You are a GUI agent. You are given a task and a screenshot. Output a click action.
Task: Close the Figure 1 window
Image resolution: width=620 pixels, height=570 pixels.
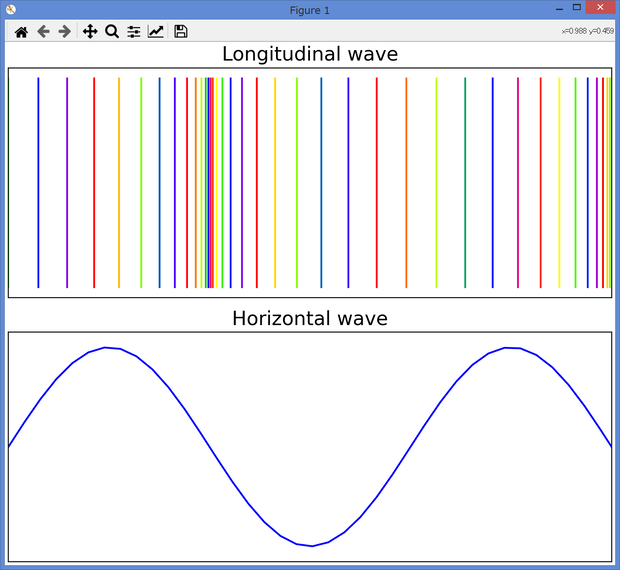[600, 8]
